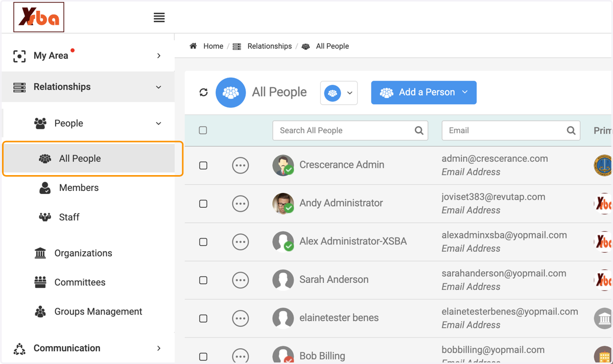The image size is (613, 364).
Task: Check the box for Crescerance Admin
Action: point(203,165)
